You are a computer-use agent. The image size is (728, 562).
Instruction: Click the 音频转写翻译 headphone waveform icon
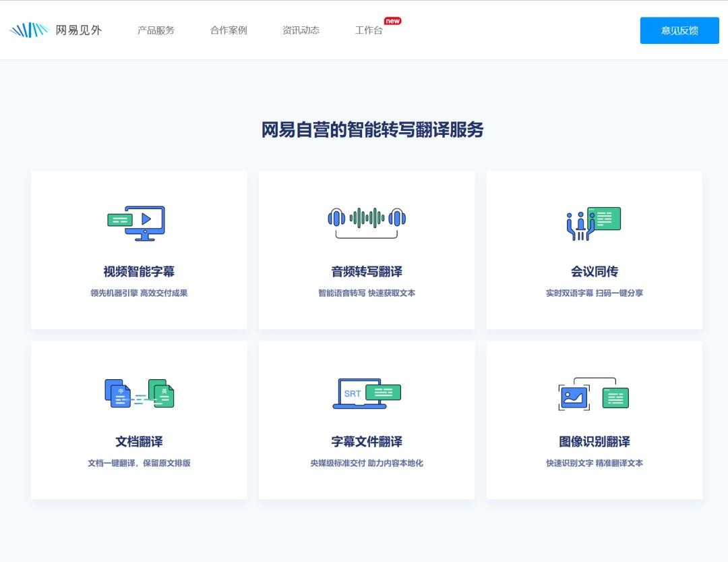tap(367, 222)
